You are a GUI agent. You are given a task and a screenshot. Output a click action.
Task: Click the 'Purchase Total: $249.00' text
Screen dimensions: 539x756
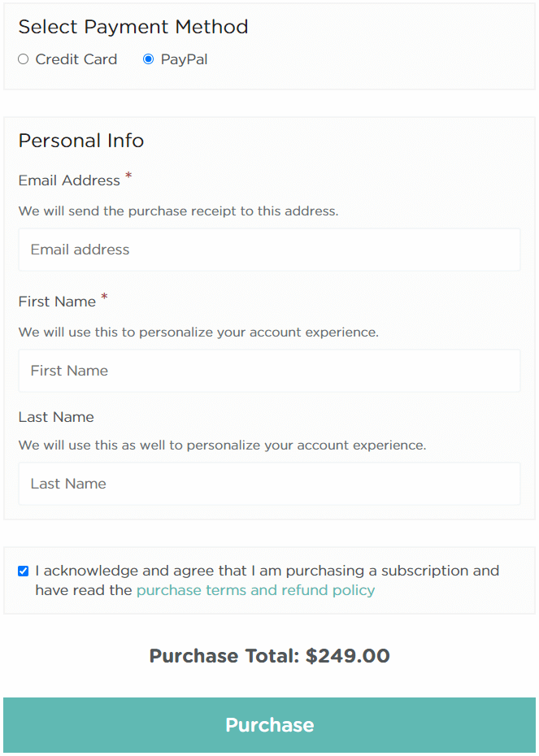coord(270,656)
